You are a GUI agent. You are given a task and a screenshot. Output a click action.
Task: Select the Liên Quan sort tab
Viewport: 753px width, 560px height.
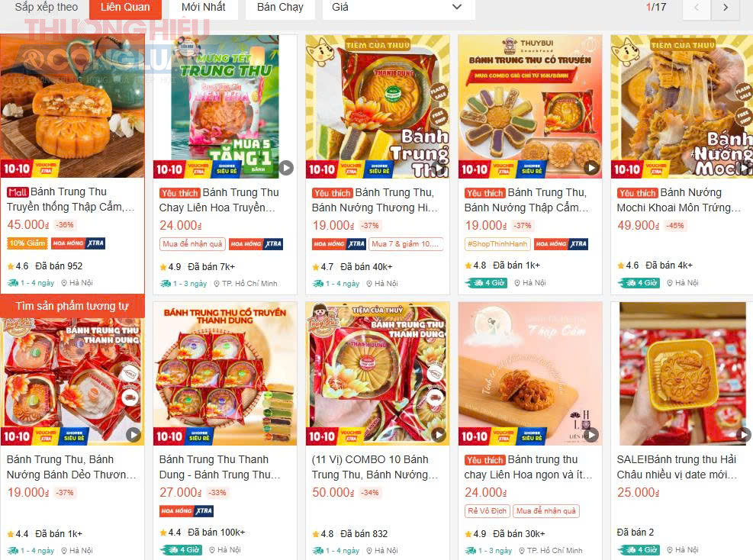(125, 8)
